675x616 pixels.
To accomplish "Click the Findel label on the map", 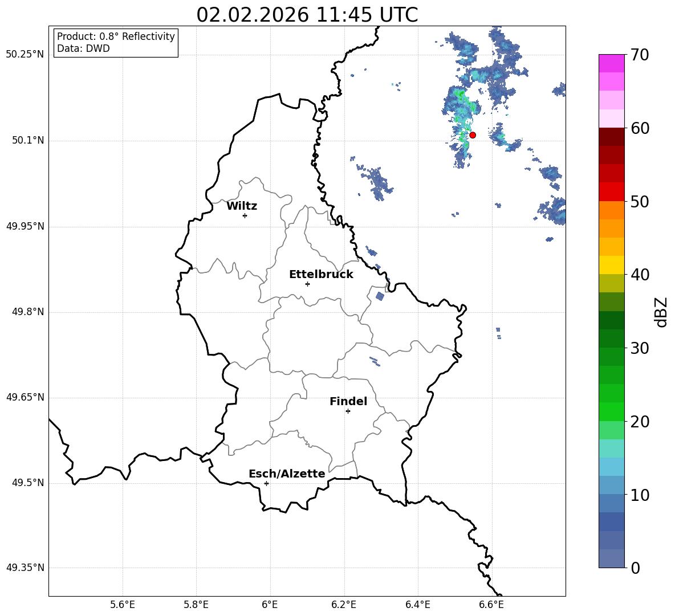I will 348,401.
